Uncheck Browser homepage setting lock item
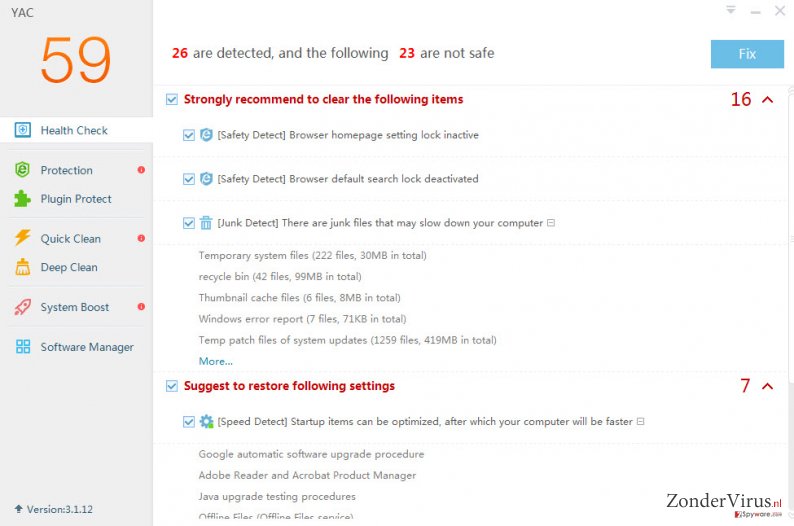Image resolution: width=794 pixels, height=526 pixels. coord(188,135)
